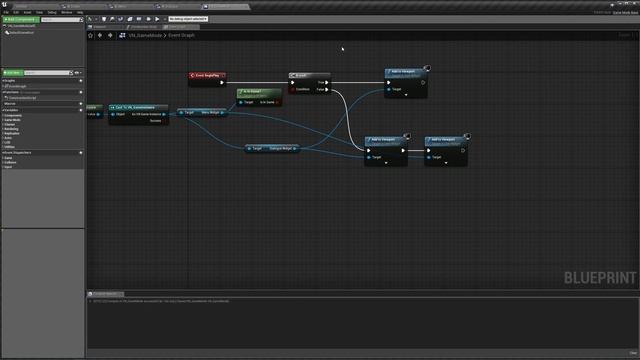Select the ConstructionScript function
This screenshot has height=360, width=640.
click(x=21, y=98)
